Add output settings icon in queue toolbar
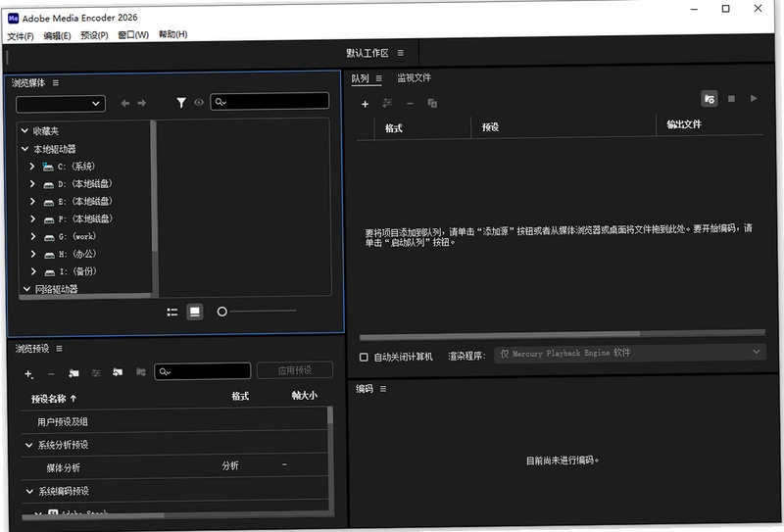The image size is (784, 532). point(387,103)
